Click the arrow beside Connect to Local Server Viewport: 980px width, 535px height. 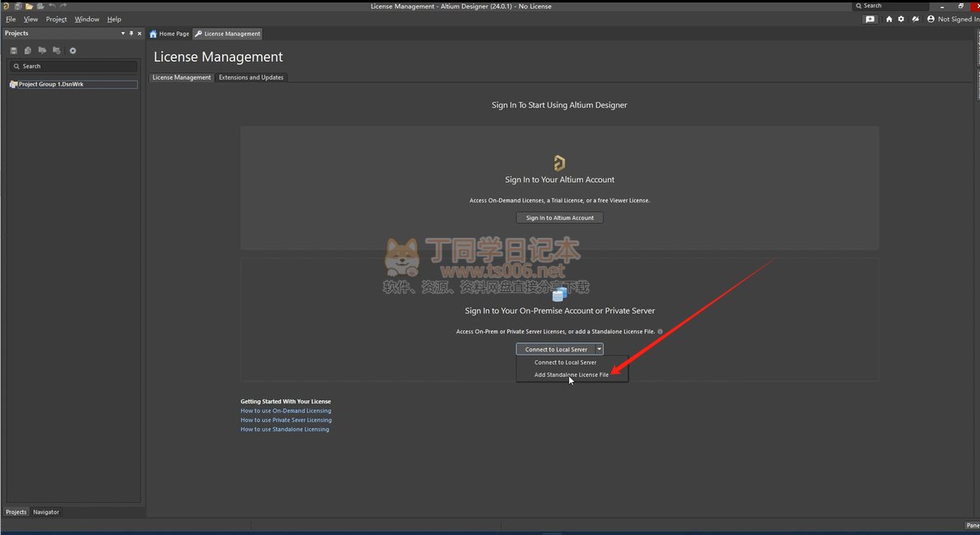point(600,349)
